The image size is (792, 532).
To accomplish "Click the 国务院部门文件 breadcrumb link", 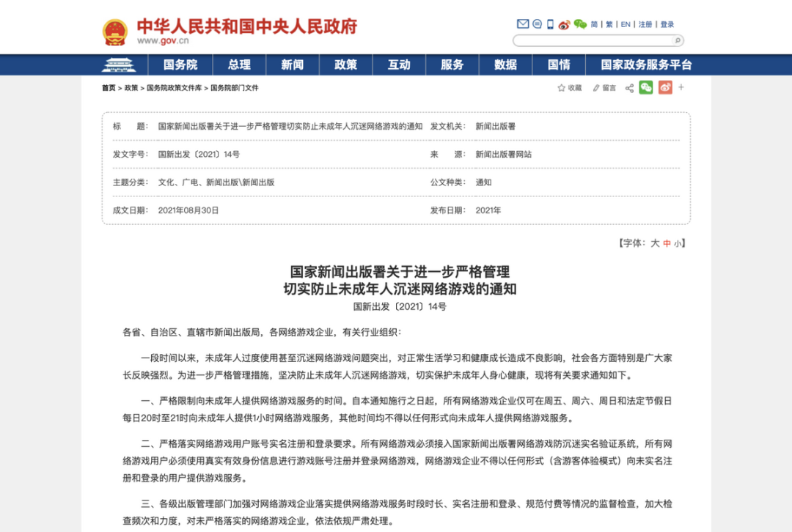I will (235, 88).
